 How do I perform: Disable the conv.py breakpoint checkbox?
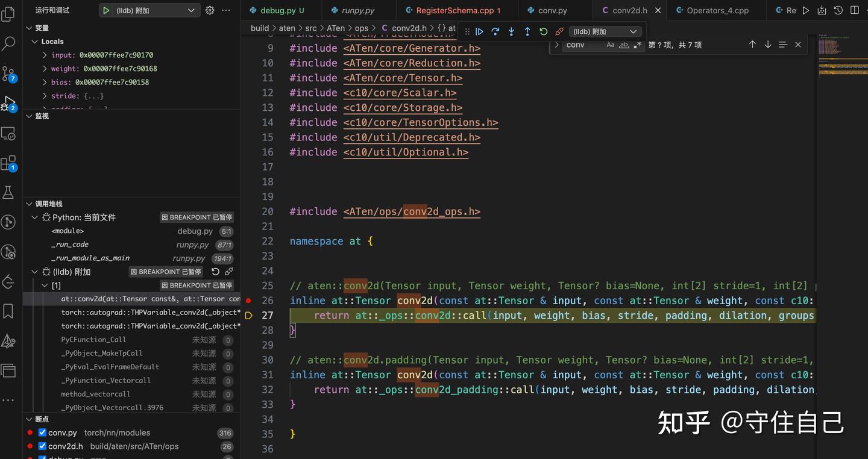point(42,432)
